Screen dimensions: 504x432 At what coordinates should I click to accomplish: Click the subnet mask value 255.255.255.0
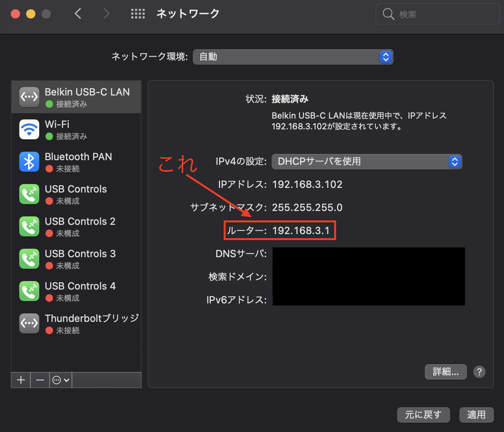(x=307, y=208)
